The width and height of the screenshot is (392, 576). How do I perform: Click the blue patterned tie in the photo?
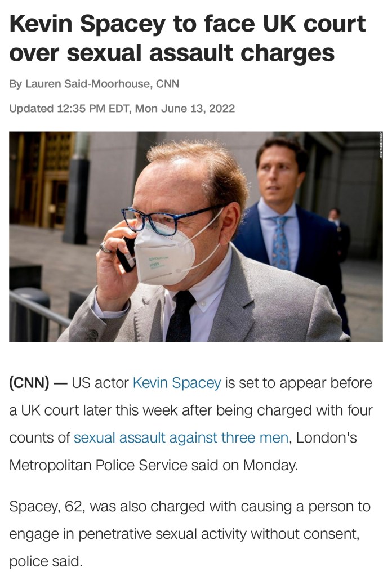pyautogui.click(x=280, y=243)
